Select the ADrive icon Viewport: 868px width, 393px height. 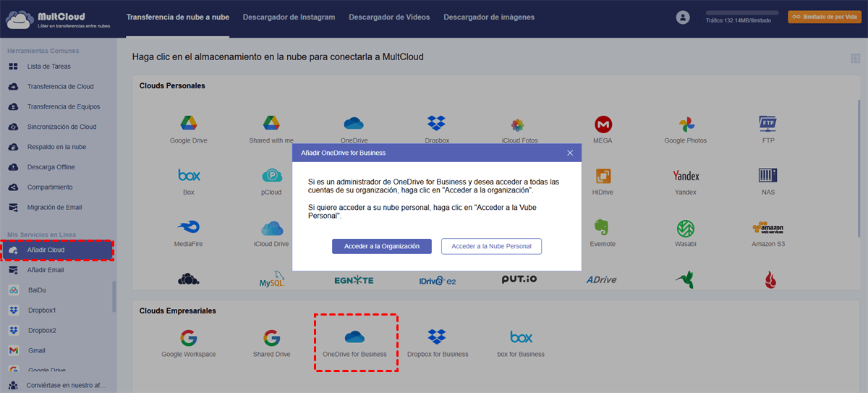click(602, 280)
